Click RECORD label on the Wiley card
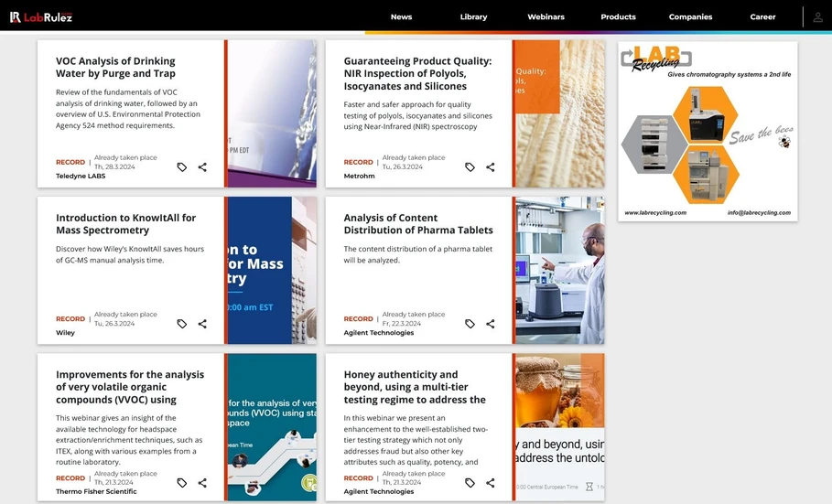 pyautogui.click(x=70, y=319)
